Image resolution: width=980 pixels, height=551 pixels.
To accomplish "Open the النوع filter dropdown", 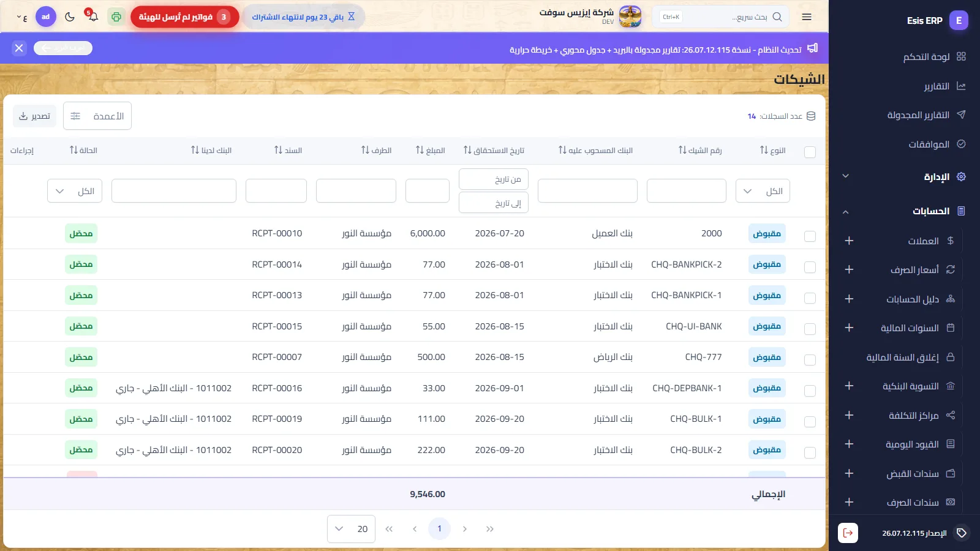I will (763, 191).
